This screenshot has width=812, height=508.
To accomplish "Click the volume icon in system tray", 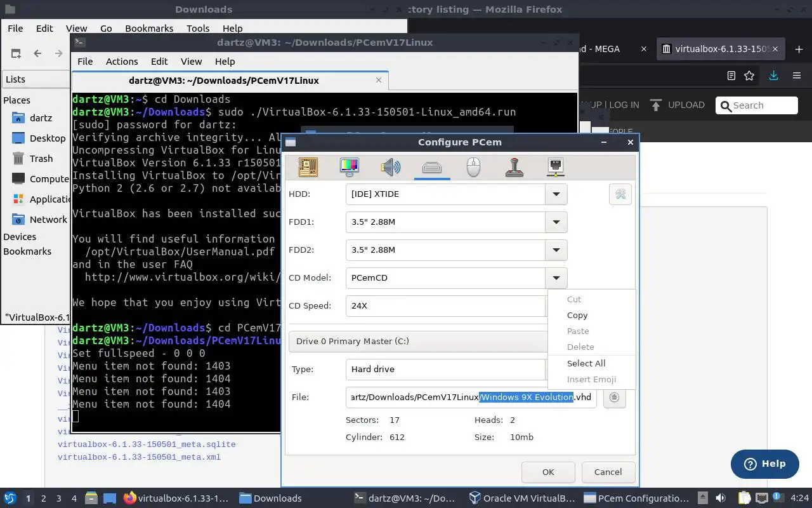I will (x=720, y=498).
